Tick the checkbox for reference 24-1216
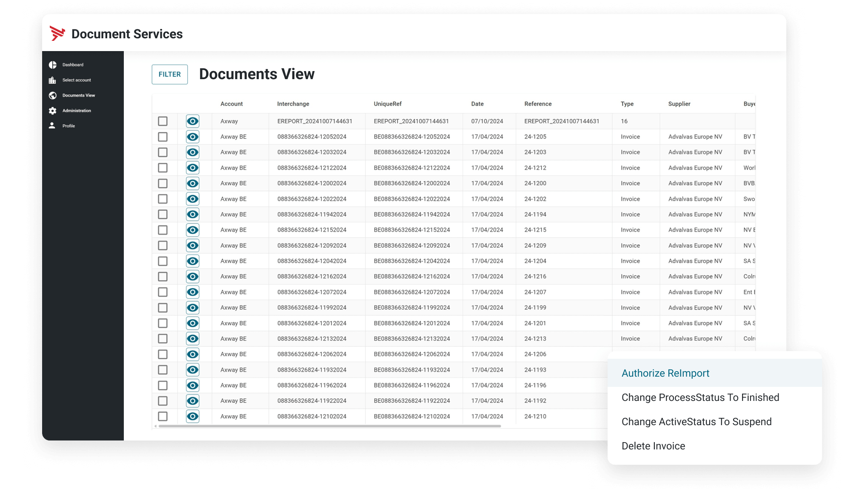This screenshot has width=868, height=489. pos(163,277)
